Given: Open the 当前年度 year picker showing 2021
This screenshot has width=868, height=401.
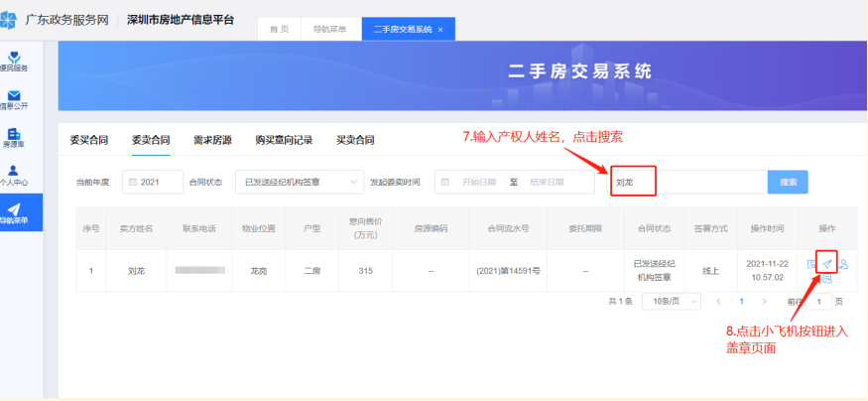Looking at the screenshot, I should 153,182.
